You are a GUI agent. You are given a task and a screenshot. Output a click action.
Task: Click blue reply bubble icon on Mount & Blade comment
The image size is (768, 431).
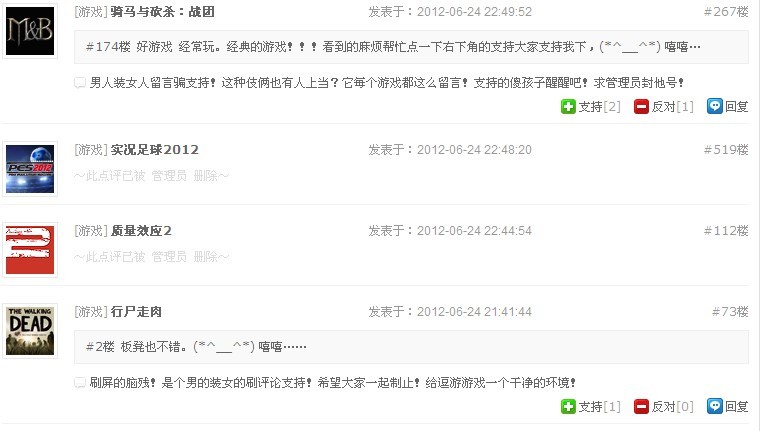[x=715, y=106]
